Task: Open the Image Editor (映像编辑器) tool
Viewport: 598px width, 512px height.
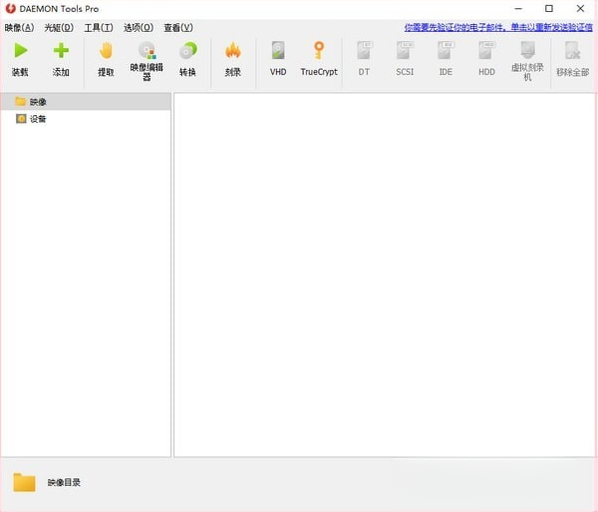Action: tap(147, 50)
